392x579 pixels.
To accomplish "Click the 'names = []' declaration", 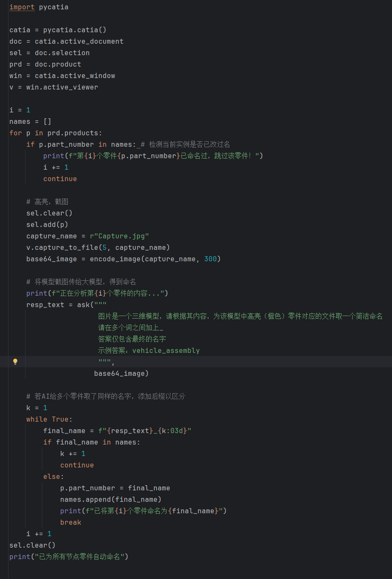I will point(30,122).
